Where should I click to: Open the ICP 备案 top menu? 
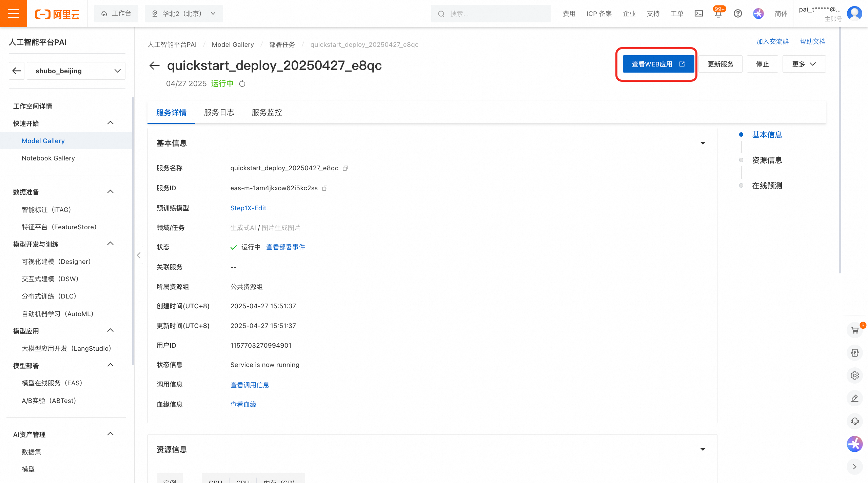pos(599,14)
